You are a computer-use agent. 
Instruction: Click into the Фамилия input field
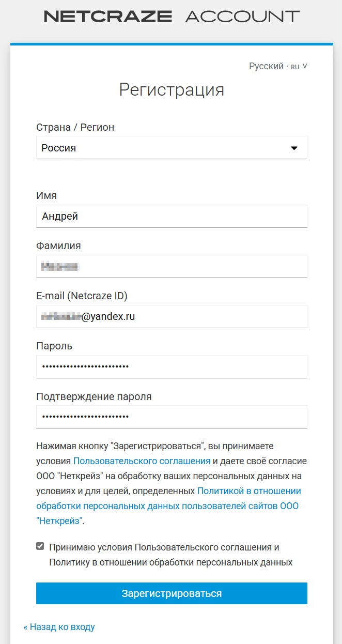pyautogui.click(x=172, y=266)
